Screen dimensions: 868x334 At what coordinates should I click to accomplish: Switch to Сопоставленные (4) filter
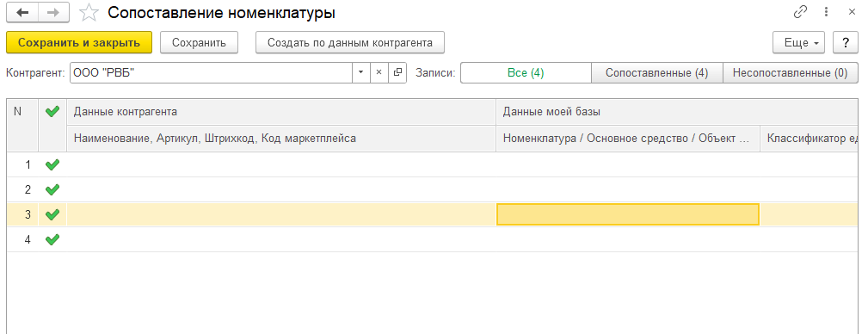[x=657, y=72]
